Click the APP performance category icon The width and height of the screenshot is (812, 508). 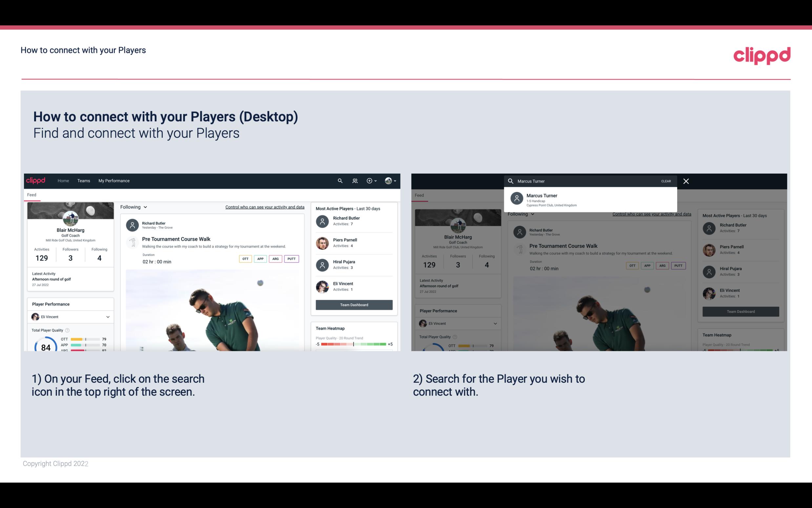pyautogui.click(x=259, y=259)
